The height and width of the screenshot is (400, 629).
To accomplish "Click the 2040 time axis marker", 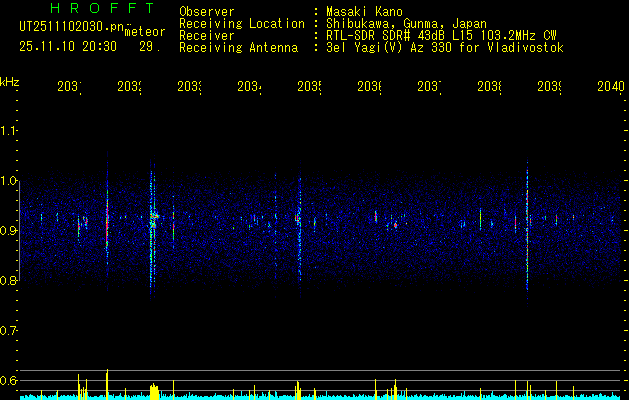I will tap(611, 87).
